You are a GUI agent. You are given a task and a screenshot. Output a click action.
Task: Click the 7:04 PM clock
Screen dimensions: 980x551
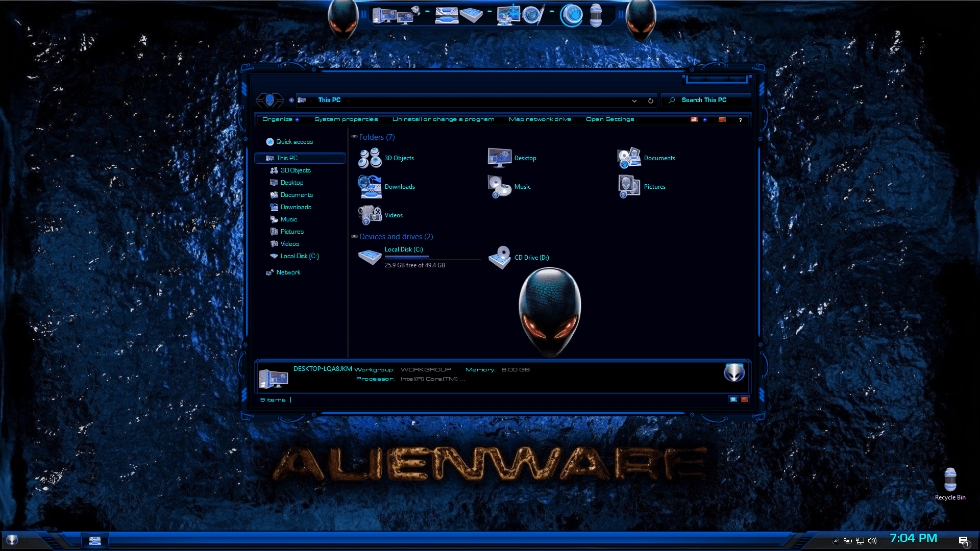coord(914,538)
